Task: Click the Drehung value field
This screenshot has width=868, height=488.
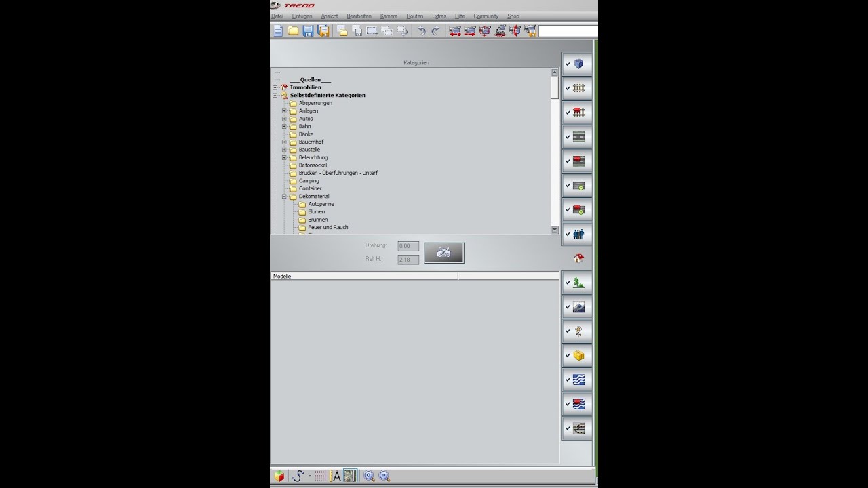Action: (408, 246)
